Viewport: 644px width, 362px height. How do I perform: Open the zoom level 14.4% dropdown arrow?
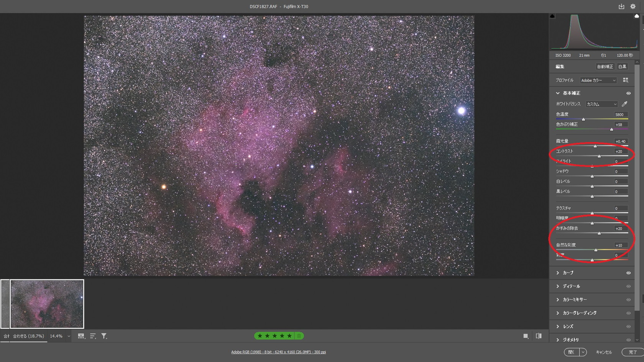pyautogui.click(x=69, y=336)
